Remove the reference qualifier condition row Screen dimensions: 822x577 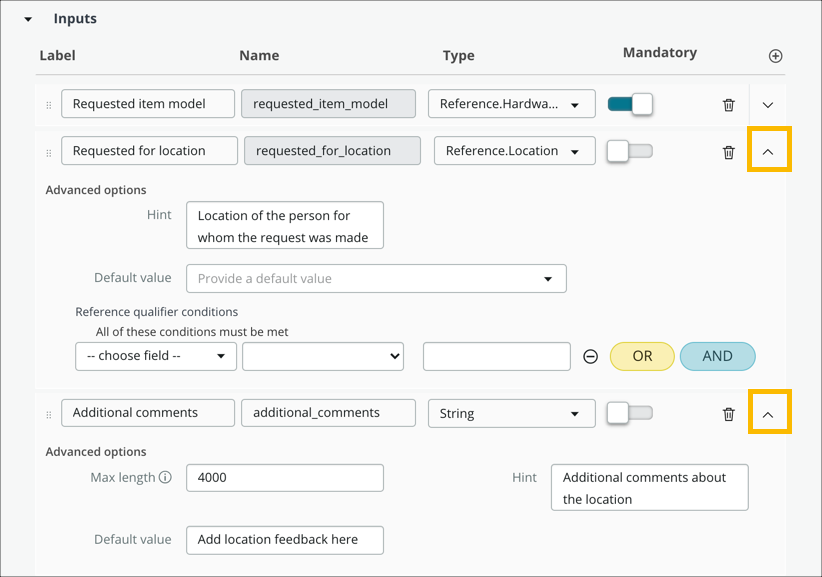pos(590,356)
